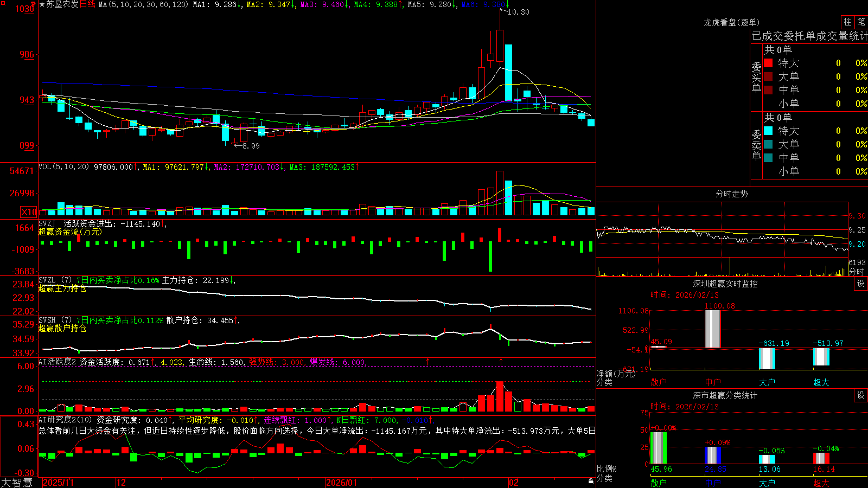Click 散户 category label under real-time monitor
The image size is (868, 488).
click(658, 382)
